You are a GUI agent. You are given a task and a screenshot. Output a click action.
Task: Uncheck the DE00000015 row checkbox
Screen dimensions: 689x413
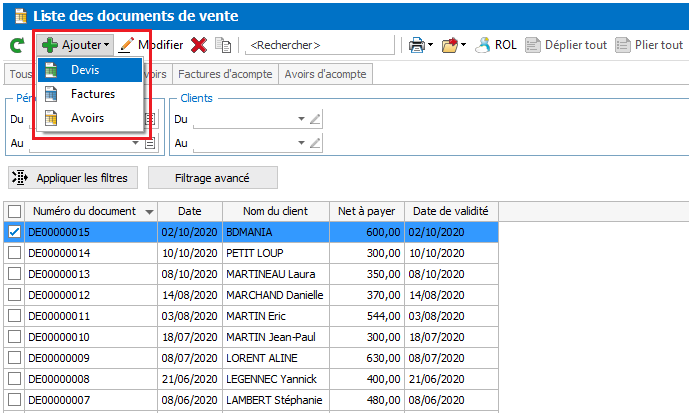pos(15,232)
